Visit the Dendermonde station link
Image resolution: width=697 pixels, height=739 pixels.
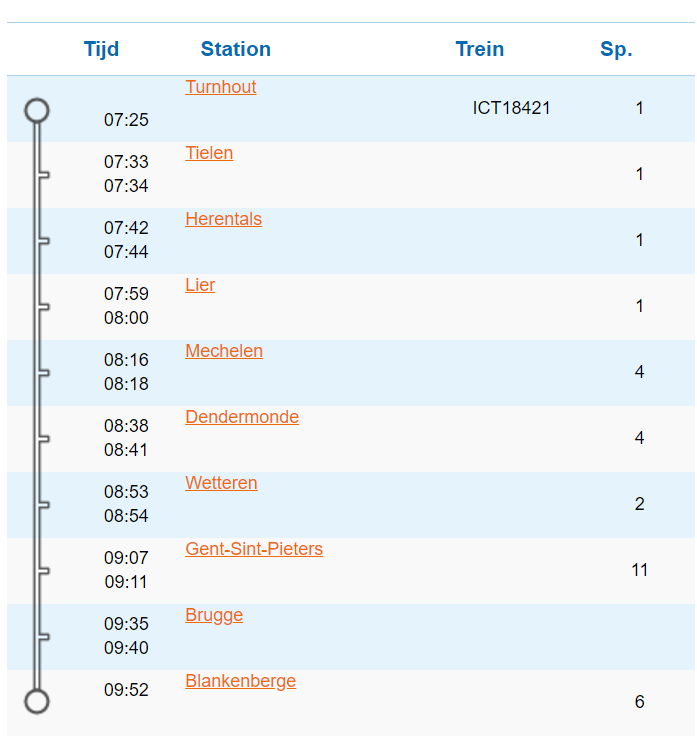[242, 417]
